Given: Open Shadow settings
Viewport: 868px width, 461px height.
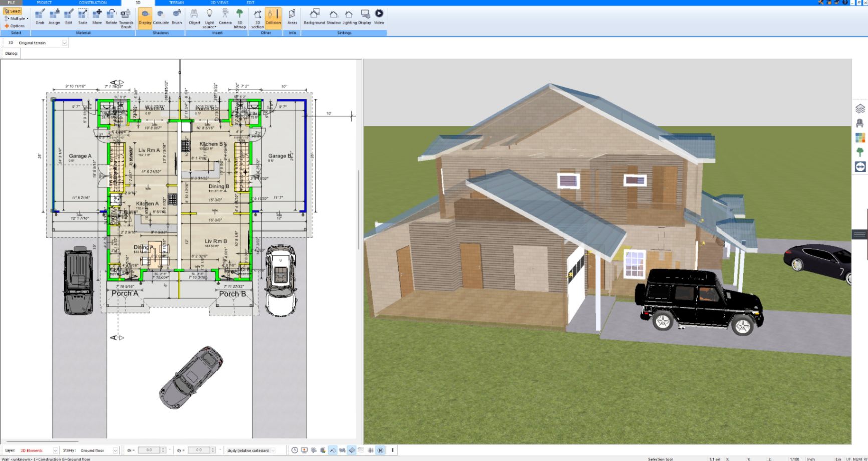Looking at the screenshot, I should (334, 16).
